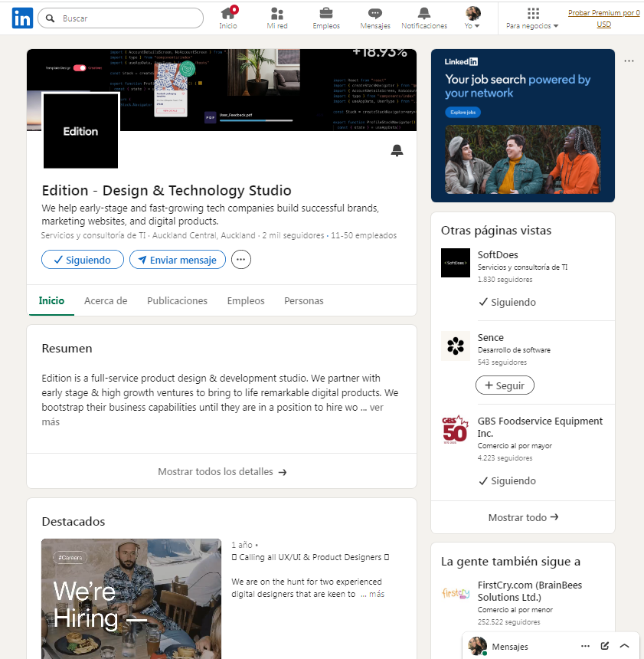Click 11-50 empleados link
The image size is (644, 659).
click(x=364, y=235)
